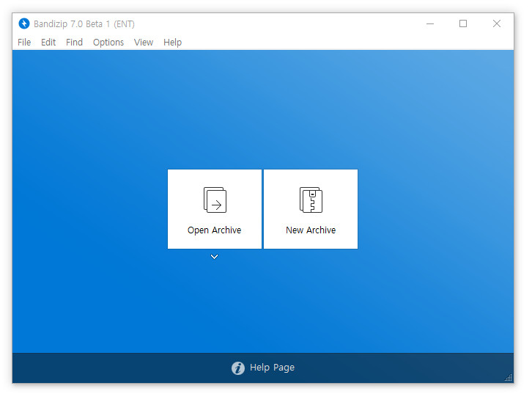532x394 pixels.
Task: Minimize the Bandizip window
Action: tap(429, 23)
